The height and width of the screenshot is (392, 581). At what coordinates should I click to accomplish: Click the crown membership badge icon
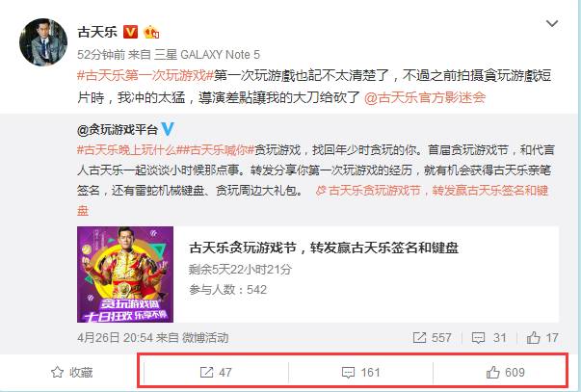coord(151,32)
